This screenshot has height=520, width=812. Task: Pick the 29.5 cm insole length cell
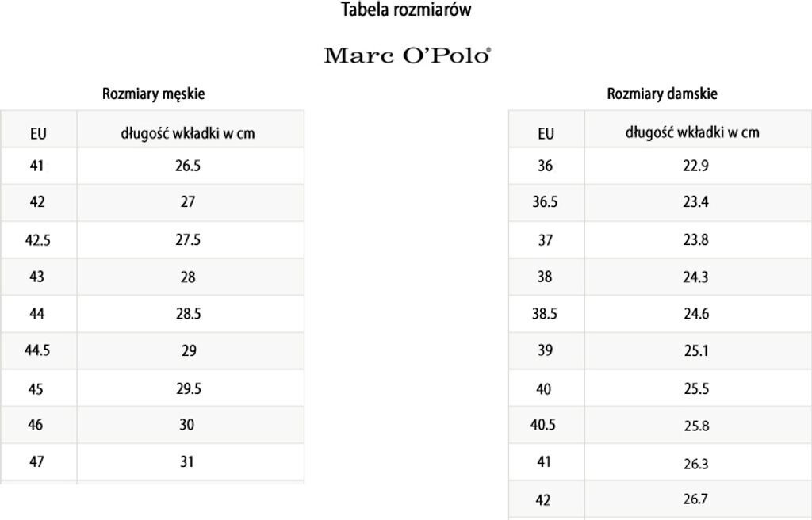pos(188,388)
